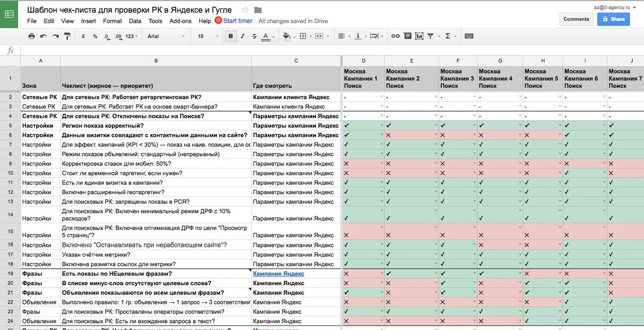
Task: Open Google Sheets home icon
Action: (x=9, y=14)
